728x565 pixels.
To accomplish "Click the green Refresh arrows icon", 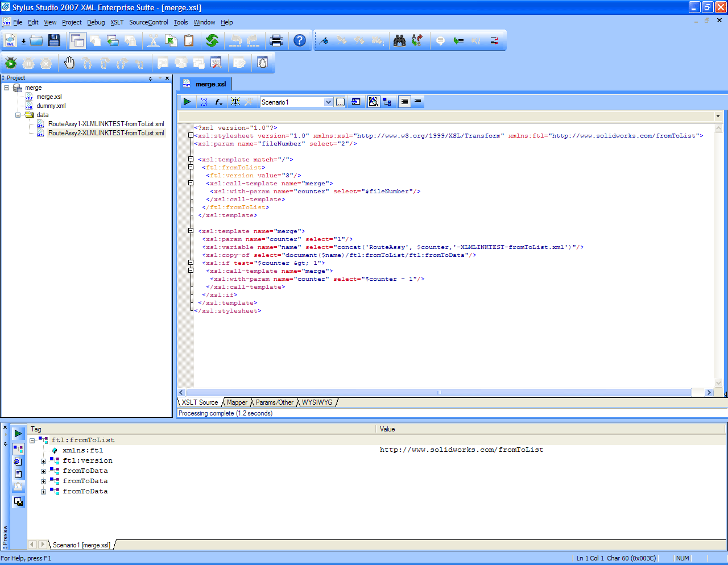I will pyautogui.click(x=212, y=40).
